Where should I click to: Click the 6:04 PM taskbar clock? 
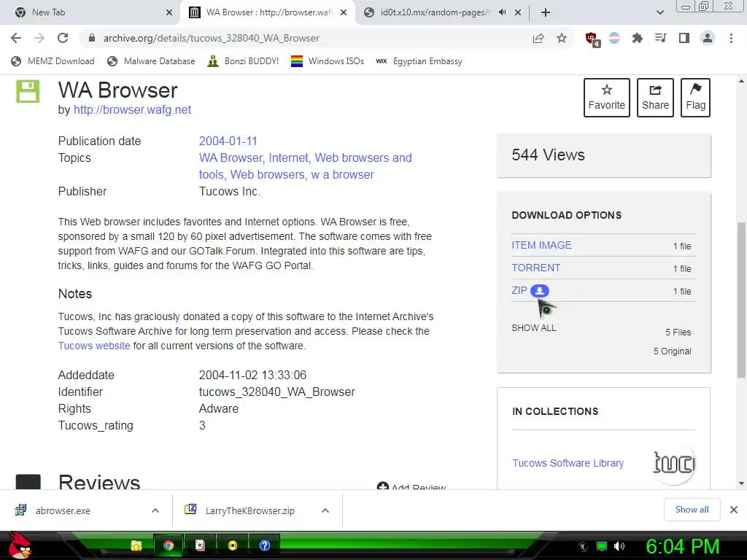tap(682, 546)
